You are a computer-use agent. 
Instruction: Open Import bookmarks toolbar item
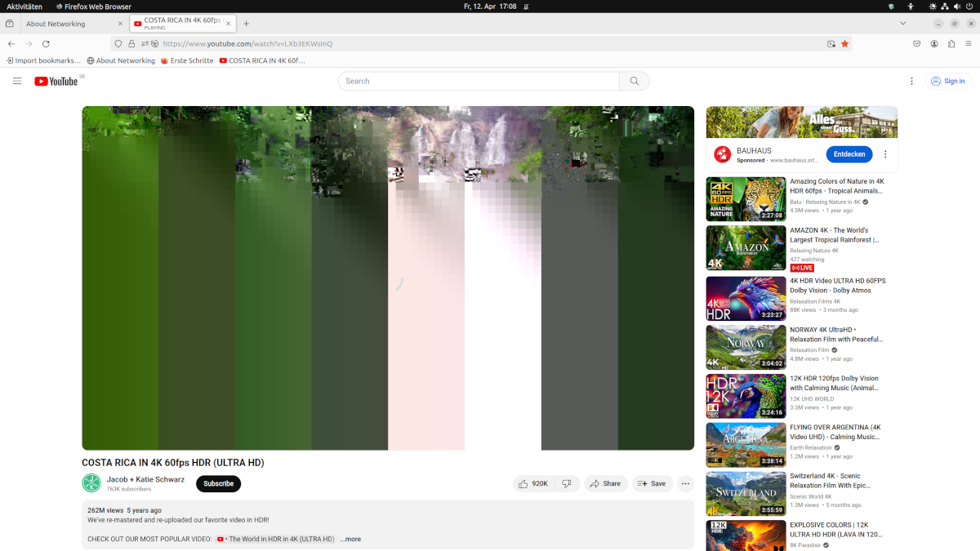pyautogui.click(x=43, y=60)
